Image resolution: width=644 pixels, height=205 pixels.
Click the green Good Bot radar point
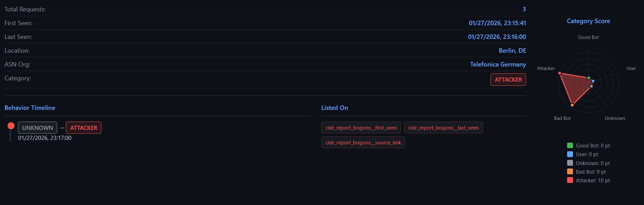588,78
